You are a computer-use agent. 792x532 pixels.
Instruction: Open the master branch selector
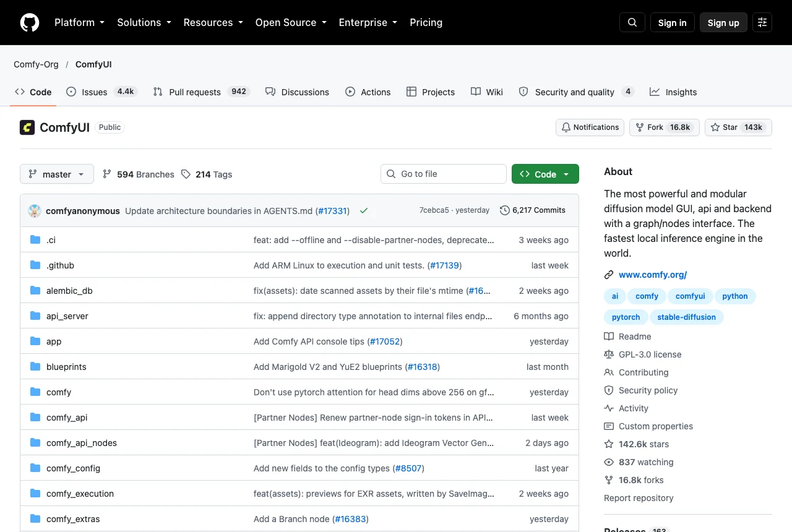tap(57, 174)
